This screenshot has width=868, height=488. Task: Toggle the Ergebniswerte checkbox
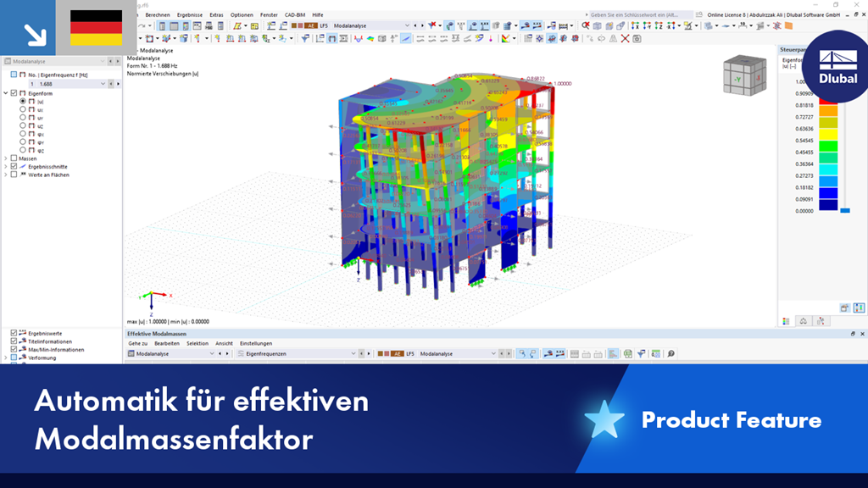[14, 333]
